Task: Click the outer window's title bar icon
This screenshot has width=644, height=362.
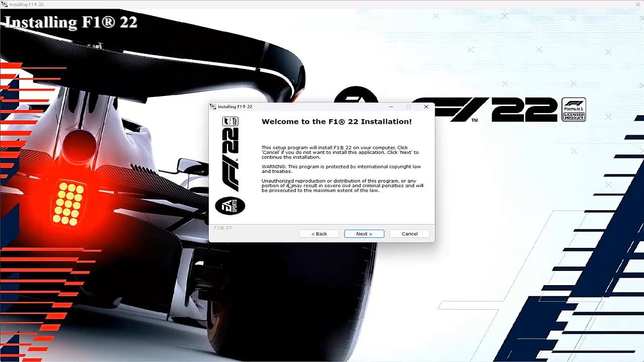Action: click(x=4, y=4)
